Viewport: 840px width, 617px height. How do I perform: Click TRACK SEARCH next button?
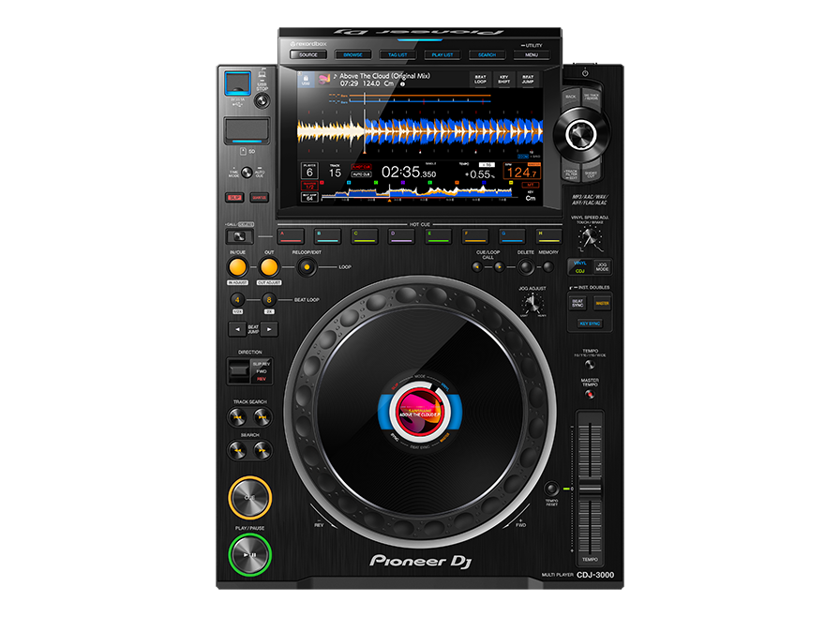(x=262, y=416)
